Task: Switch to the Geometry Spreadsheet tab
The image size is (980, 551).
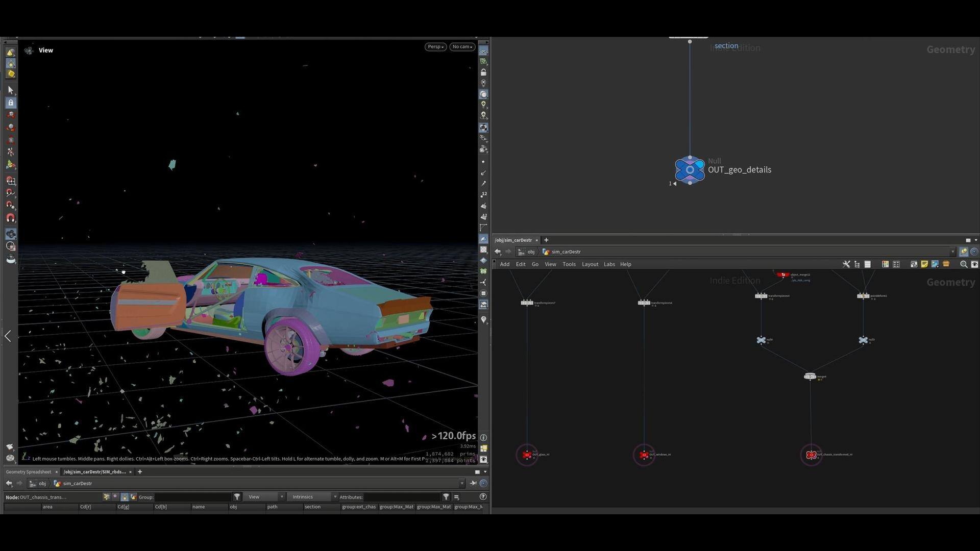Action: [29, 472]
